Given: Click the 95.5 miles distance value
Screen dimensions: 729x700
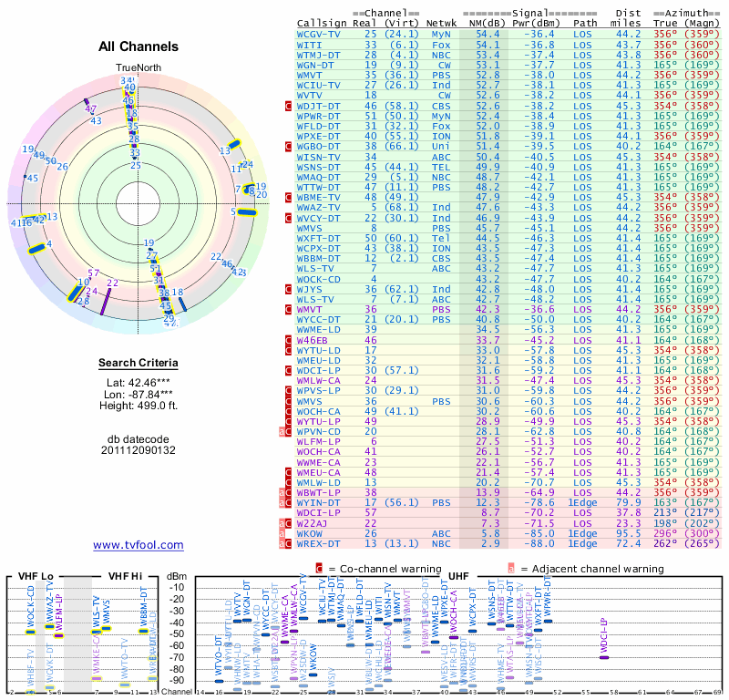Looking at the screenshot, I should point(629,533).
